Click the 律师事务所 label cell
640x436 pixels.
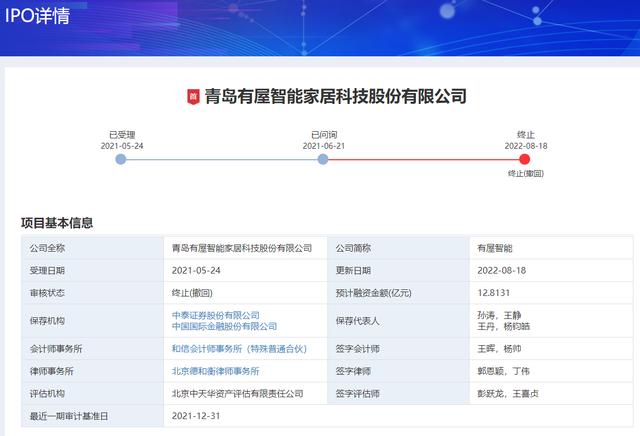click(x=93, y=371)
